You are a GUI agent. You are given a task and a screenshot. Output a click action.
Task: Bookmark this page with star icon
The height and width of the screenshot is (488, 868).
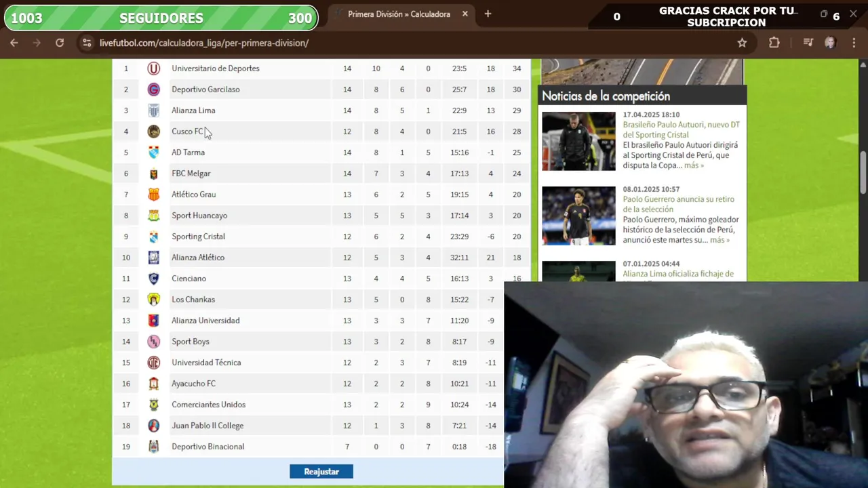pyautogui.click(x=742, y=43)
